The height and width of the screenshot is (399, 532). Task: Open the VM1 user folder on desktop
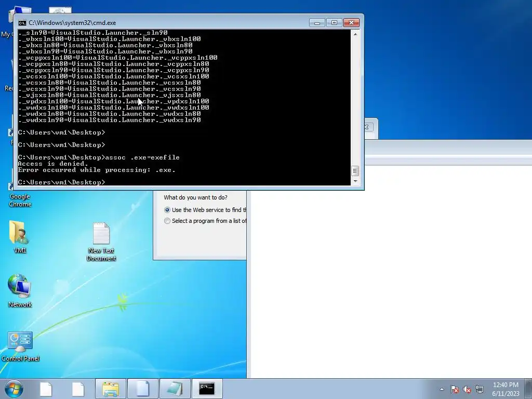click(20, 236)
